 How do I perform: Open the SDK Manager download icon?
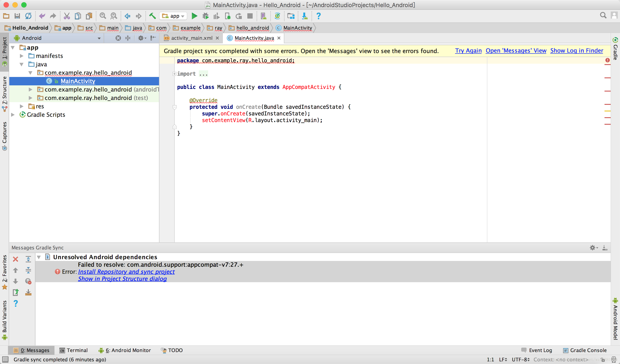tap(305, 16)
